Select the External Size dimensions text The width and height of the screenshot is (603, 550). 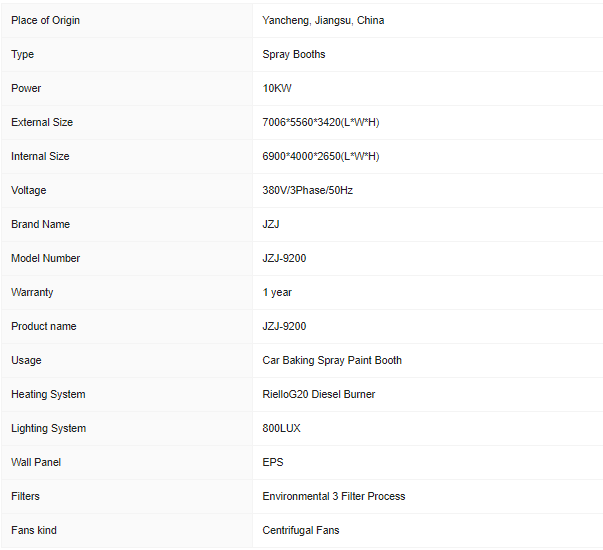tap(321, 122)
